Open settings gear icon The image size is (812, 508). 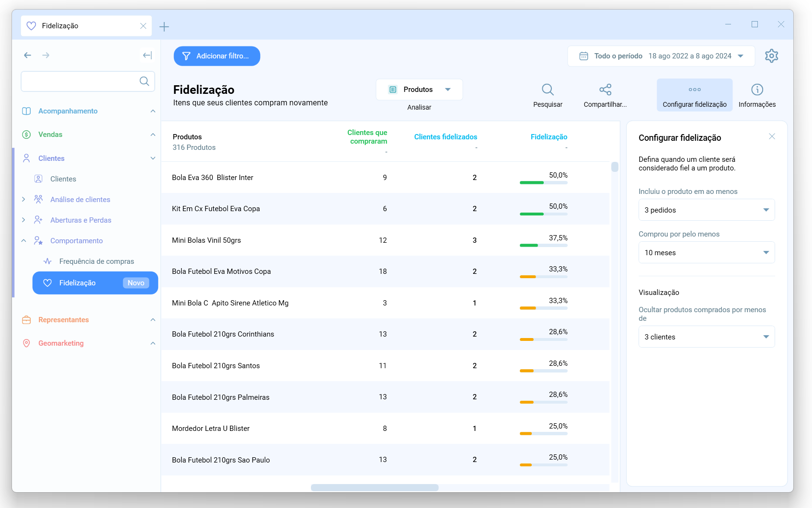coord(771,56)
